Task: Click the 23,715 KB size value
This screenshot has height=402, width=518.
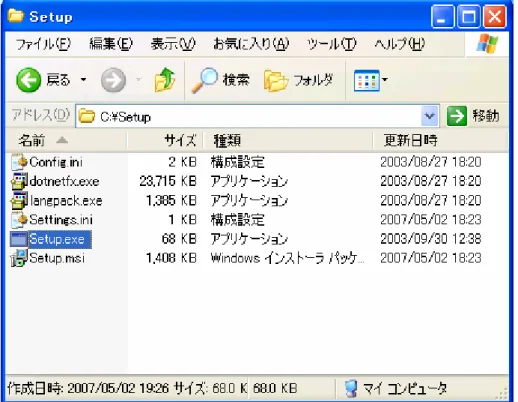Action: click(x=168, y=181)
